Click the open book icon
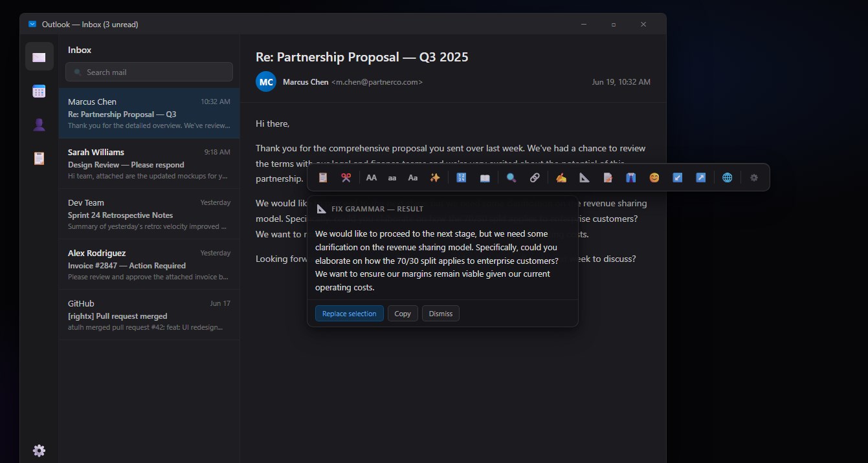The height and width of the screenshot is (463, 868). [x=485, y=177]
